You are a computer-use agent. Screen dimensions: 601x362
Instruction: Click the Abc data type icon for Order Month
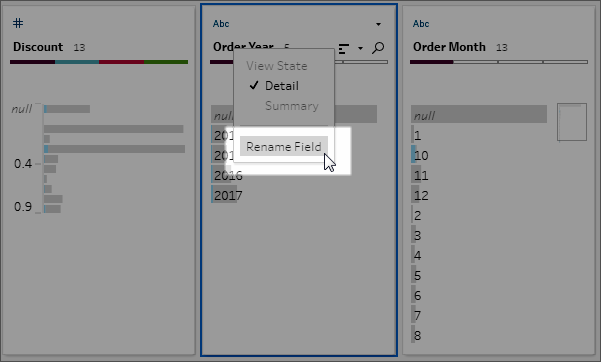(421, 24)
